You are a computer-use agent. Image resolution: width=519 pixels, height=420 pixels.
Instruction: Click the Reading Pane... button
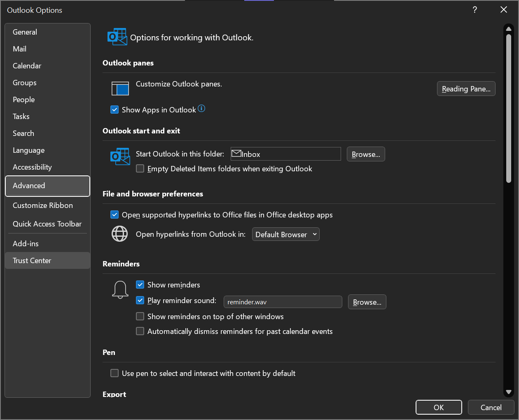pos(466,89)
